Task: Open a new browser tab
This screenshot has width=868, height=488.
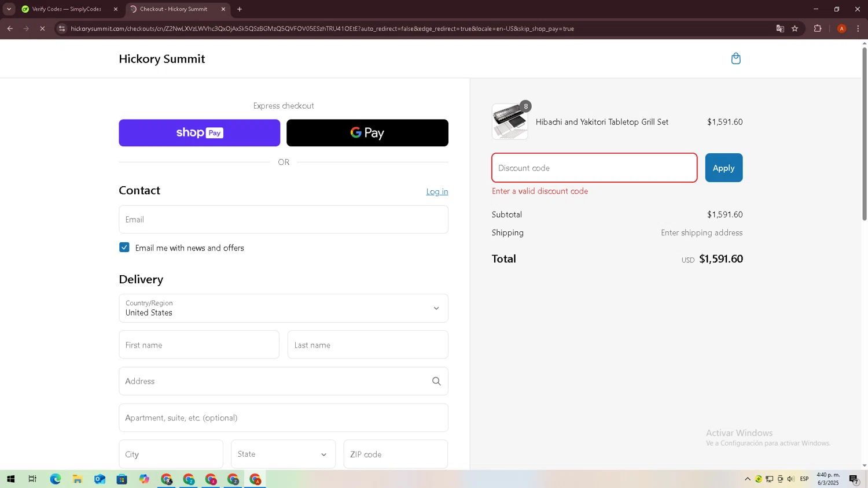Action: [x=240, y=9]
